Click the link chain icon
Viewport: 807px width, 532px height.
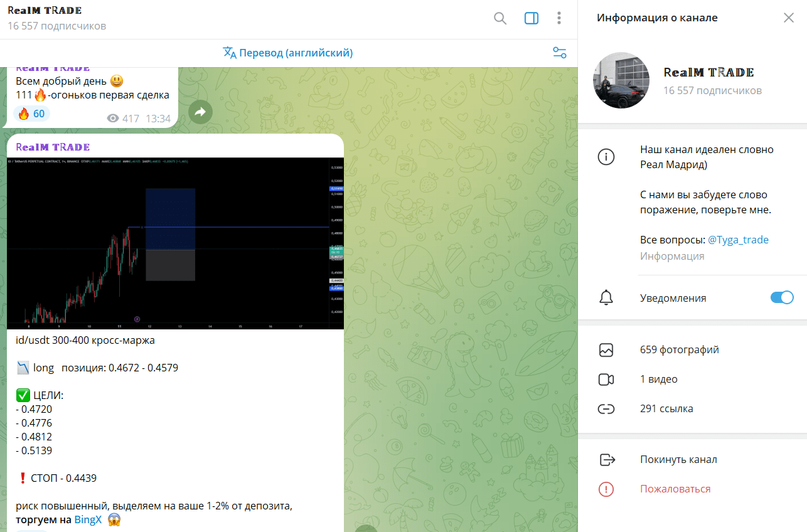tap(606, 409)
